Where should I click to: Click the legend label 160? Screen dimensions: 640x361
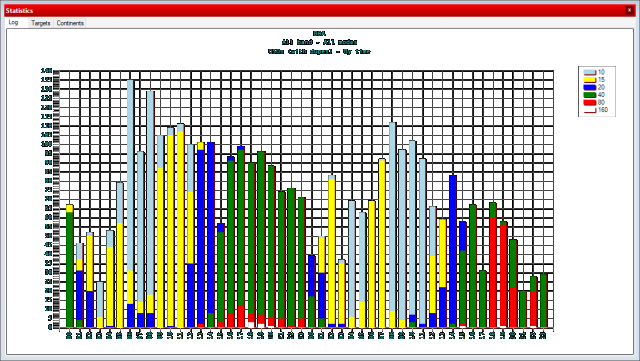click(x=603, y=110)
